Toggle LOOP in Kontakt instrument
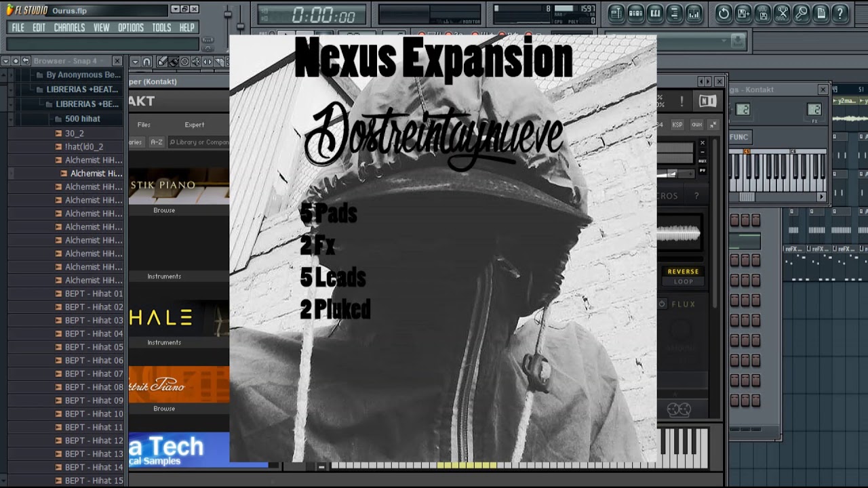This screenshot has height=488, width=868. [683, 281]
